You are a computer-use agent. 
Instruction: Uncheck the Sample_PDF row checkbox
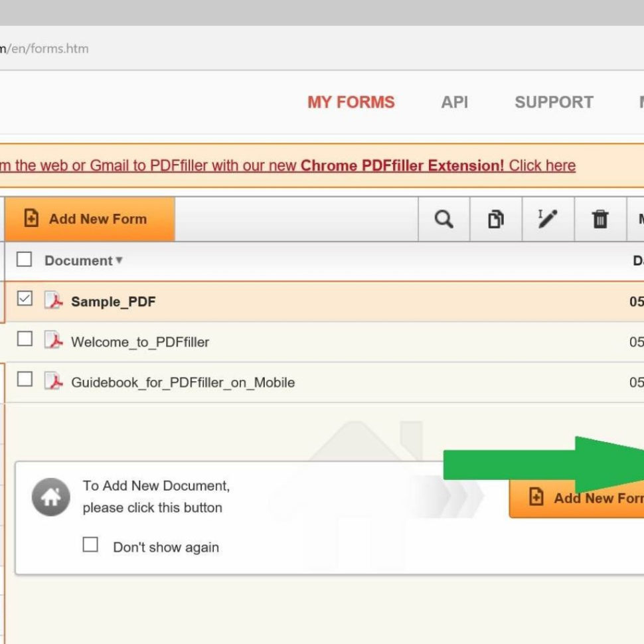click(x=25, y=298)
